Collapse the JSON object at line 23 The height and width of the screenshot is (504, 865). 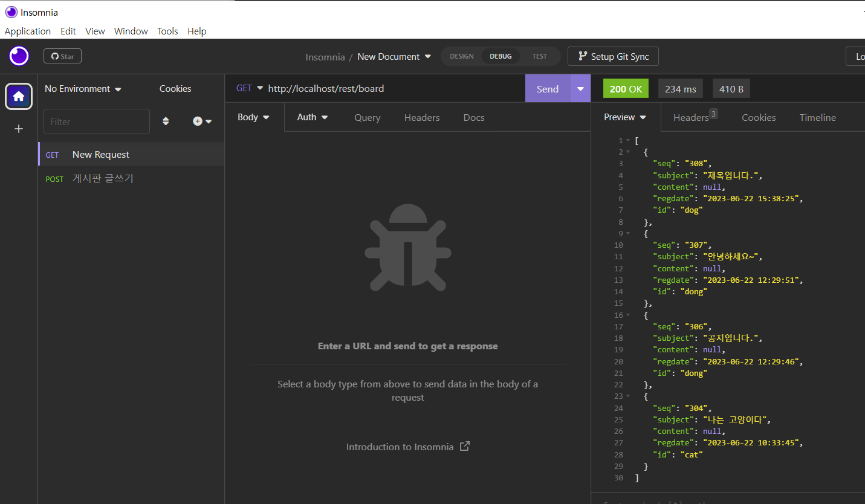[x=628, y=396]
